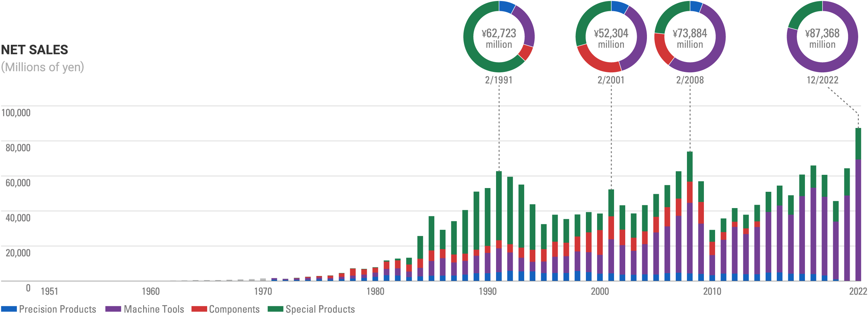Click the 80,000 y-axis label
Viewport: 868px width, 315px height.
[18, 148]
